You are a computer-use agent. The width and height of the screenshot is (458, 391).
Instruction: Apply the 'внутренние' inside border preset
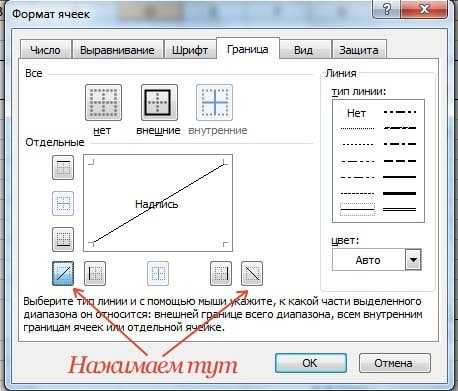[x=214, y=103]
